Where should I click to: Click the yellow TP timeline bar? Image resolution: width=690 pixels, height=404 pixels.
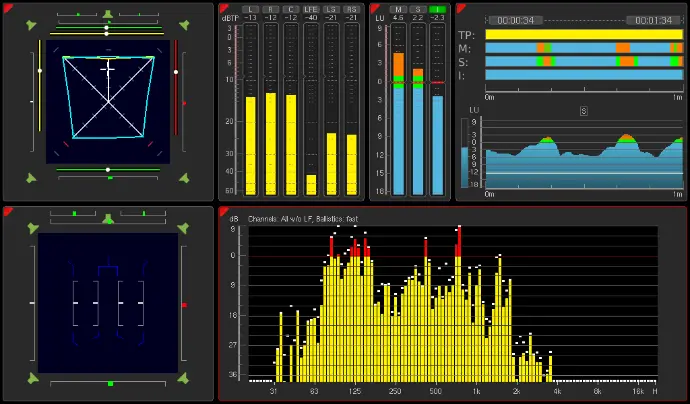(x=584, y=34)
